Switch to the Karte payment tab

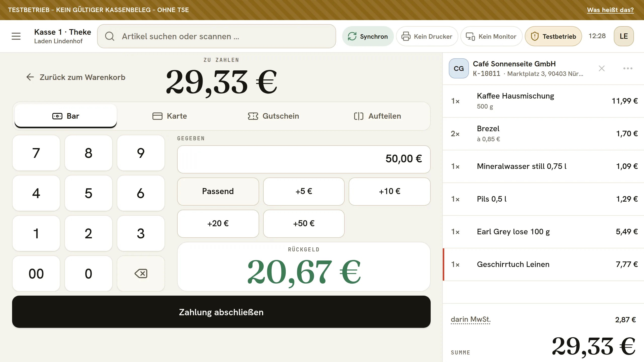pyautogui.click(x=170, y=116)
